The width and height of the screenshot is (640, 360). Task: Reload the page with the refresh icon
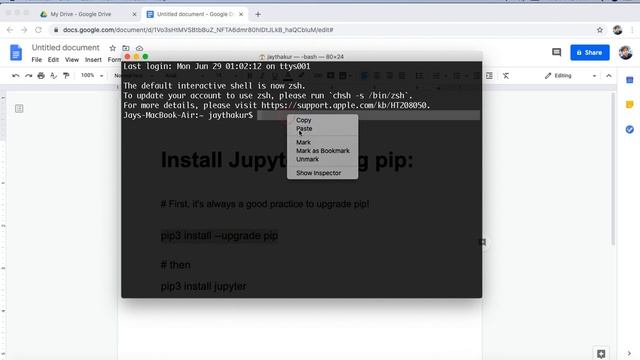(x=38, y=30)
